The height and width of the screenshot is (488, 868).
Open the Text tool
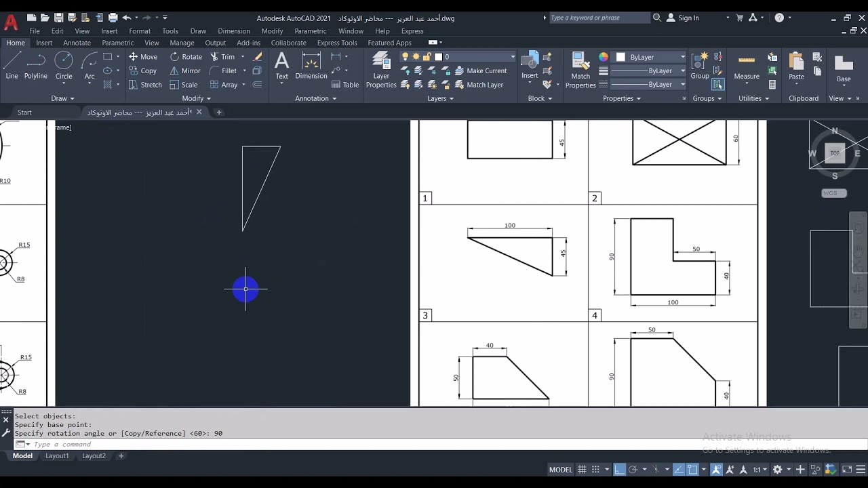281,66
